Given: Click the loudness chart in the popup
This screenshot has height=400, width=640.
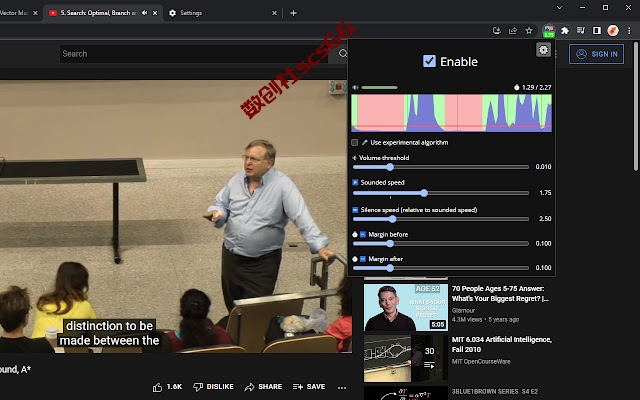Looking at the screenshot, I should 451,113.
